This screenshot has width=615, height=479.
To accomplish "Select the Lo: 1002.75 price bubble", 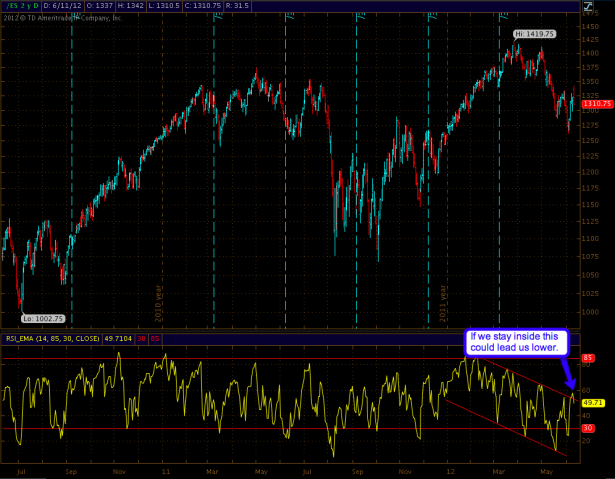I will coord(43,318).
